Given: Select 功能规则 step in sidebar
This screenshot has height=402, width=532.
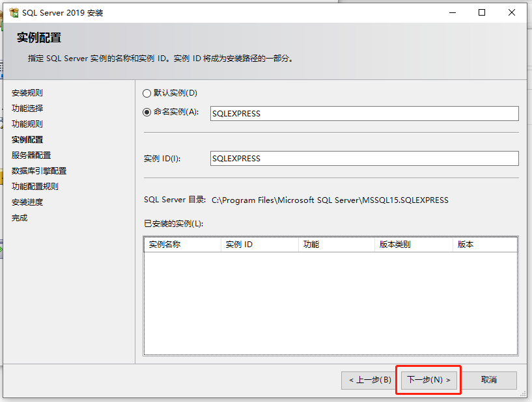Looking at the screenshot, I should pos(27,124).
